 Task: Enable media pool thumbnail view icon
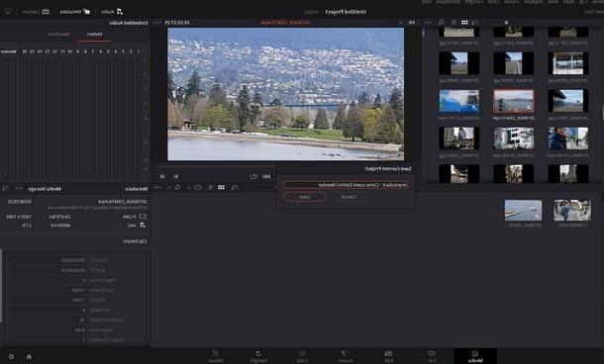point(221,187)
